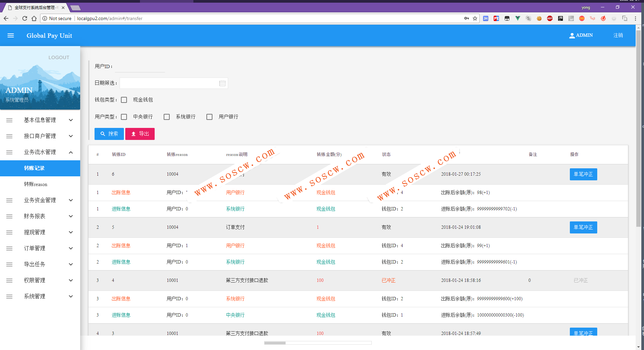644x350 pixels.
Task: Open the overlapping windows extension icon
Action: coord(625,18)
